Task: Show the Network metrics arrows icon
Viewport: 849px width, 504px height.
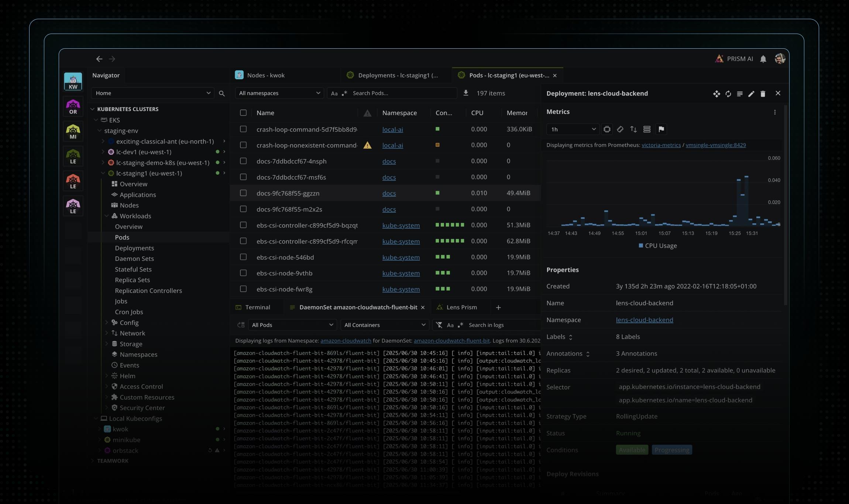Action: click(633, 129)
